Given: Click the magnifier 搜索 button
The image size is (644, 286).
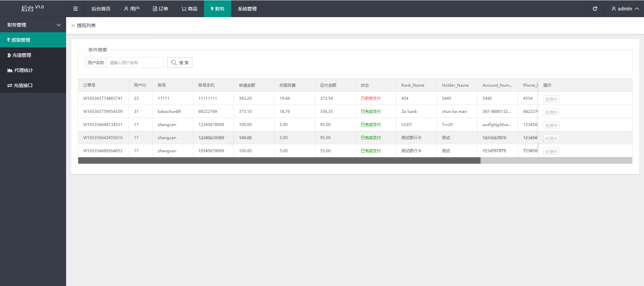Looking at the screenshot, I should pos(180,63).
